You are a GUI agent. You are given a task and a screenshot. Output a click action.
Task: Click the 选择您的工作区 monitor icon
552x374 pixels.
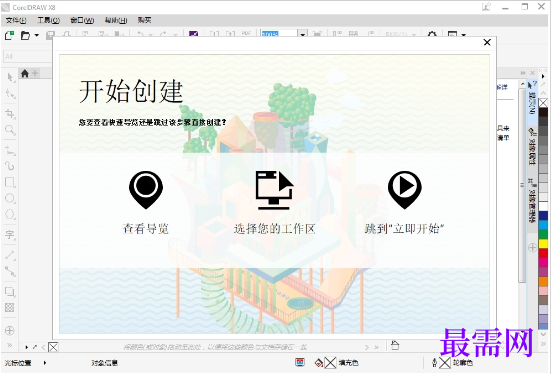(275, 190)
